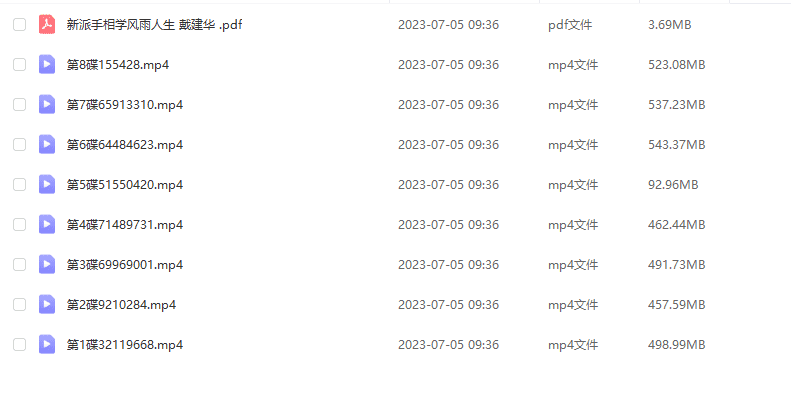Click the video icon for 第3碟69969001.mp4
This screenshot has width=791, height=401.
click(x=47, y=264)
